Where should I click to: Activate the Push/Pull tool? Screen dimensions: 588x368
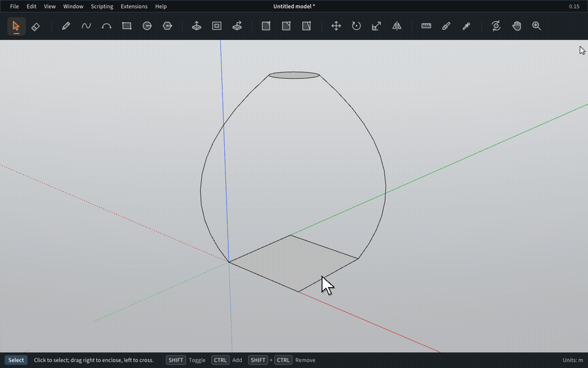[197, 26]
